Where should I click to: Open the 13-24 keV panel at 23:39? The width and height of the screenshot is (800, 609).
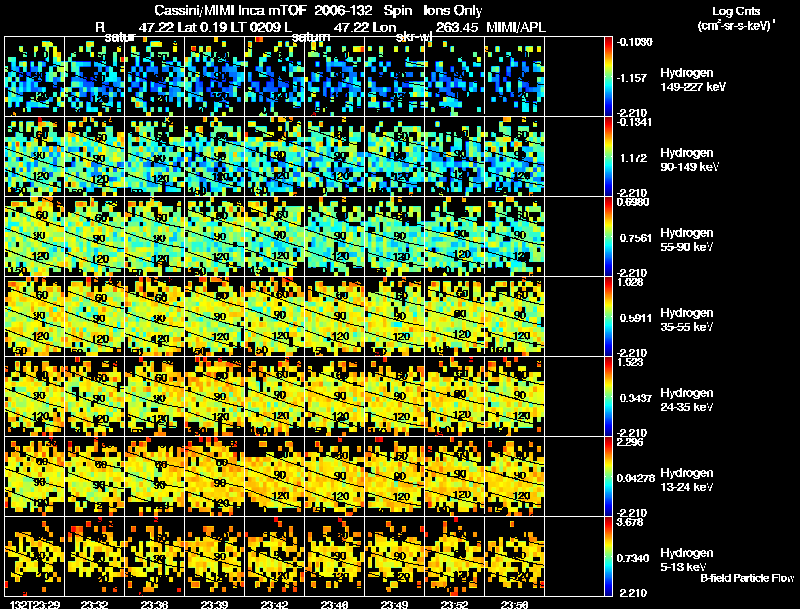pyautogui.click(x=214, y=477)
